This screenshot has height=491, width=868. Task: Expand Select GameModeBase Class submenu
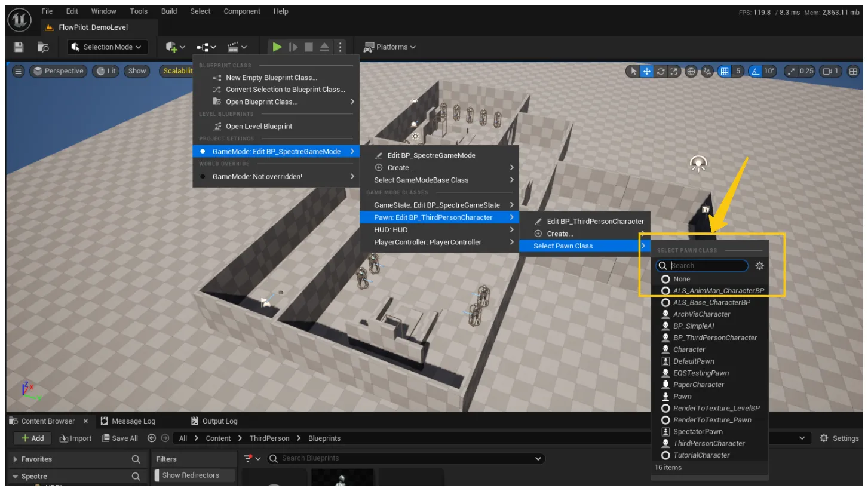[x=439, y=180]
